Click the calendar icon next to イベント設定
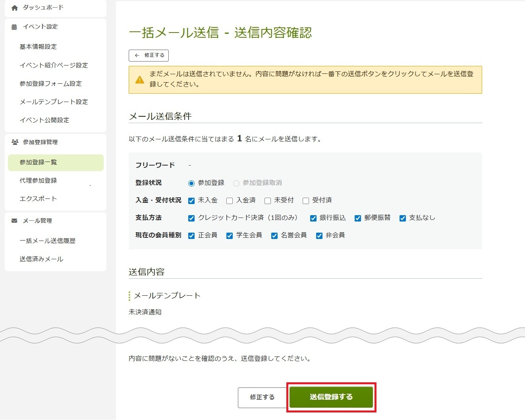This screenshot has width=525, height=420. (14, 27)
